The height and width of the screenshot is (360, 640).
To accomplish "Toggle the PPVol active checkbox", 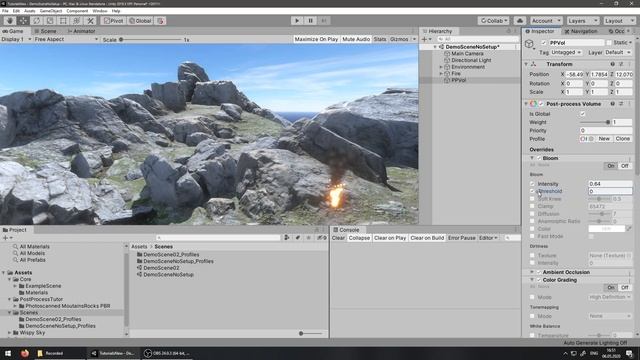I will pyautogui.click(x=543, y=43).
